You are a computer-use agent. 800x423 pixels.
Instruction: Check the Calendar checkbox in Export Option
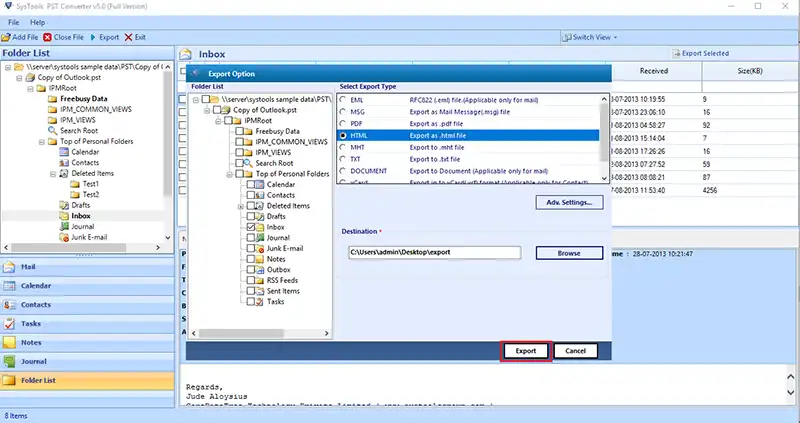251,184
